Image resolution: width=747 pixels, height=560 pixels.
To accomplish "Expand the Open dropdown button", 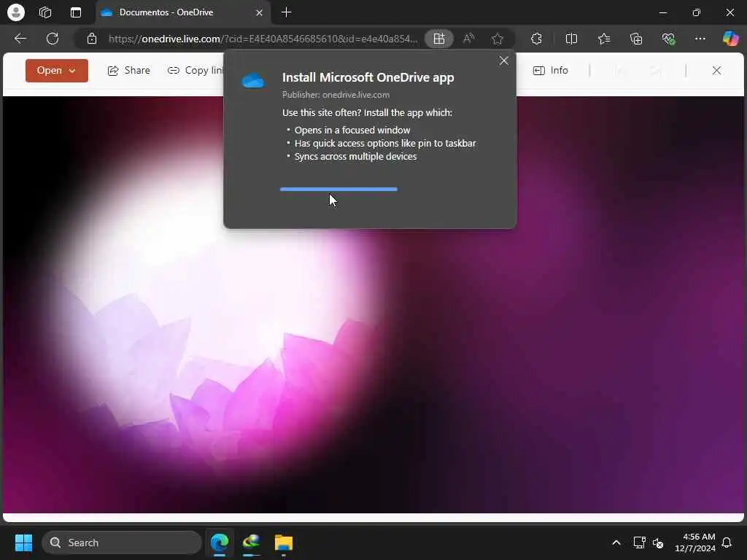I will point(57,71).
